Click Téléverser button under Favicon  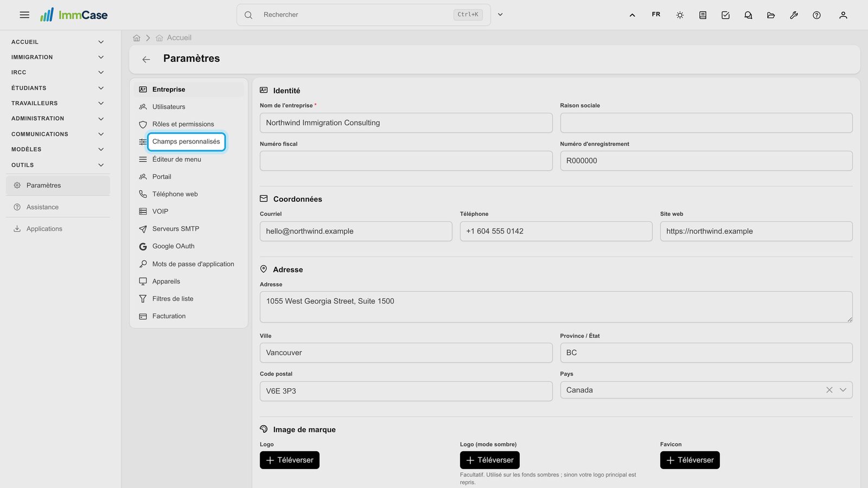(x=690, y=460)
